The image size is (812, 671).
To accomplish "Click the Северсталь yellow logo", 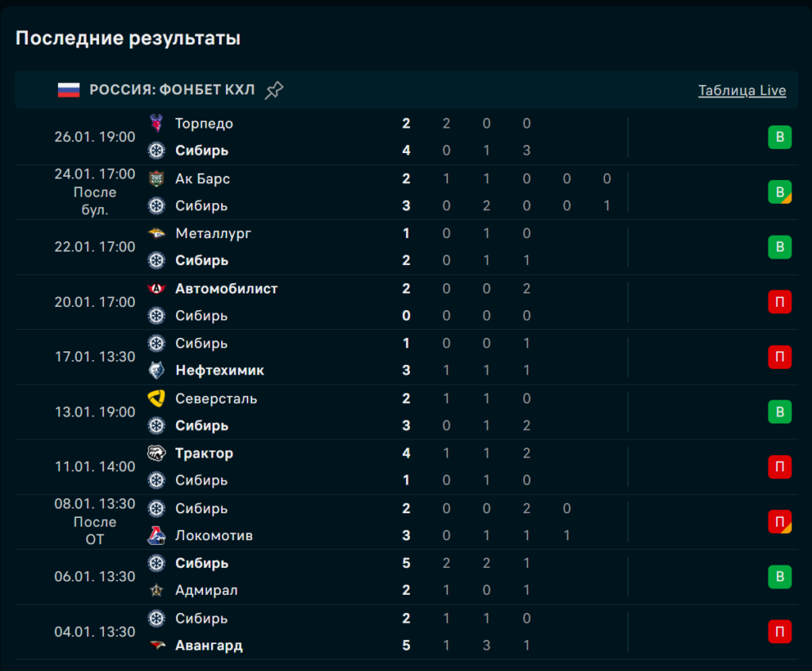I will [156, 398].
